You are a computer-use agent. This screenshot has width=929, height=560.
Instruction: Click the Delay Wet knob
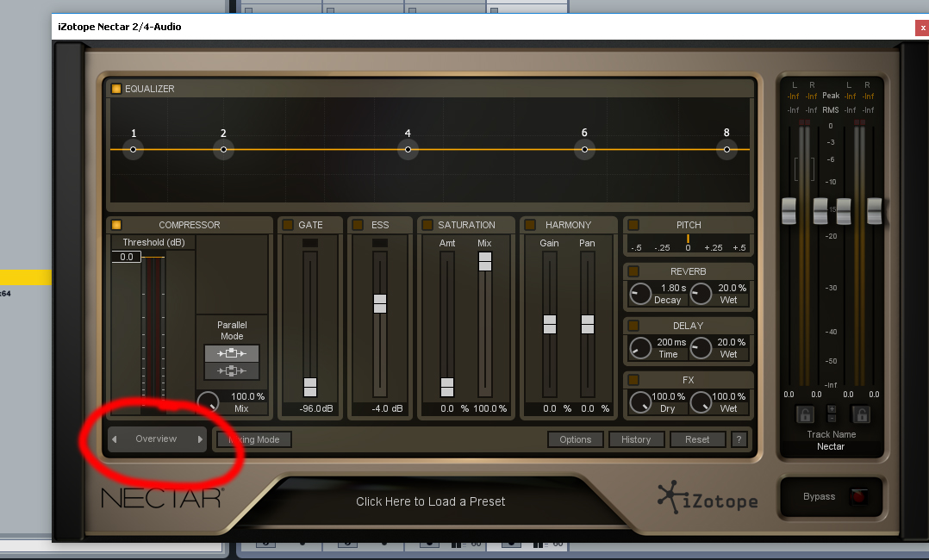pyautogui.click(x=701, y=348)
